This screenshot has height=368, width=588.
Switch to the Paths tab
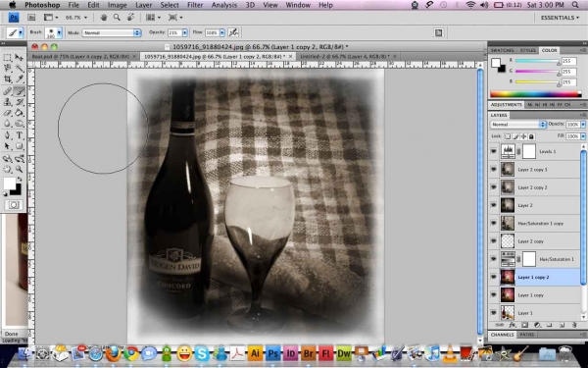coord(527,335)
